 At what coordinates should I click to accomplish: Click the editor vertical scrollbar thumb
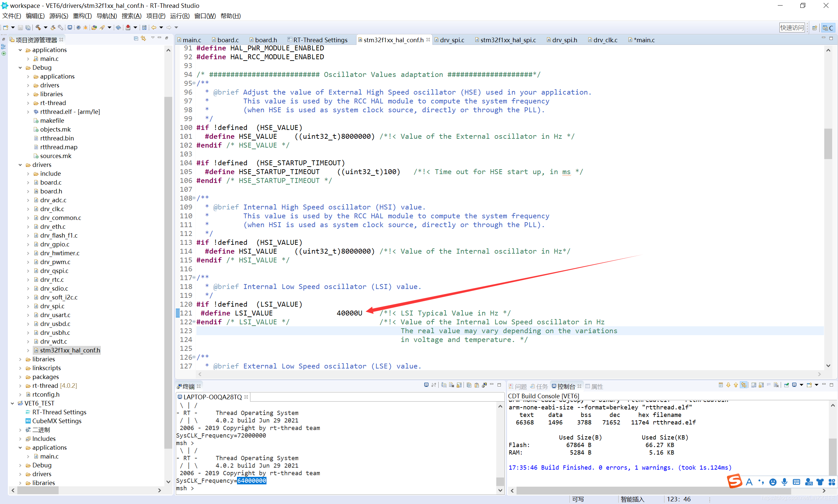pos(828,144)
